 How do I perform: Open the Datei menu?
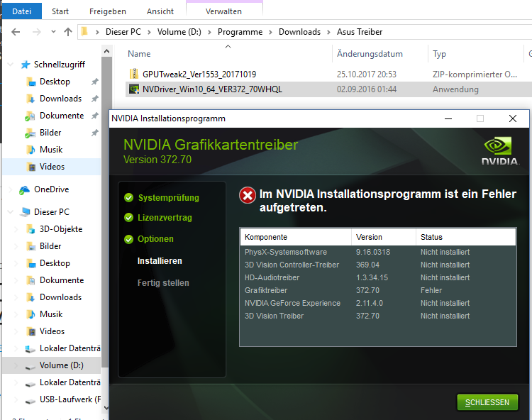coord(22,11)
